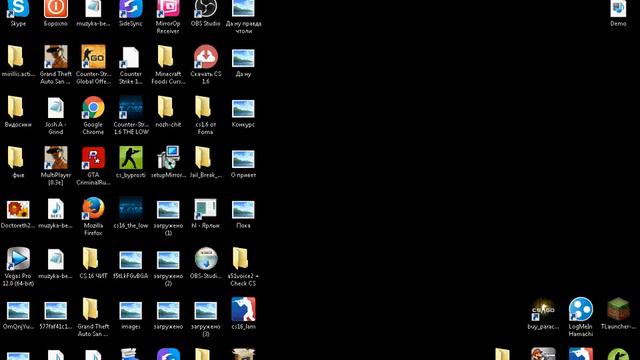This screenshot has width=640, height=360.
Task: Select the 'загружено (3)' image
Action: tap(206, 311)
